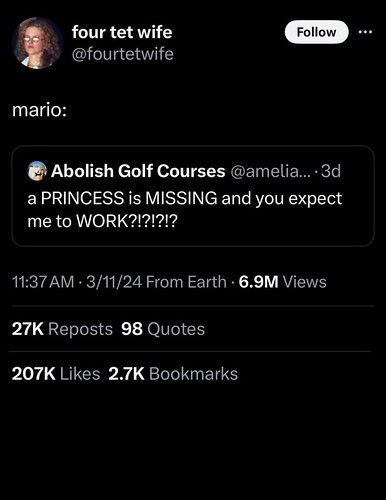View the 6.9M Views count
This screenshot has height=500, width=386.
(x=283, y=282)
